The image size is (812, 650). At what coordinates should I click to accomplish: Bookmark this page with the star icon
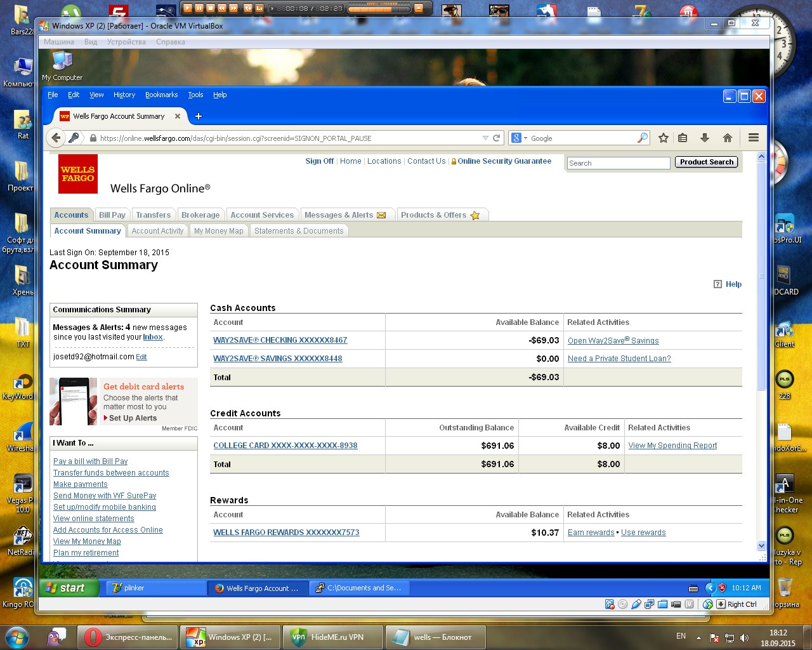click(664, 138)
